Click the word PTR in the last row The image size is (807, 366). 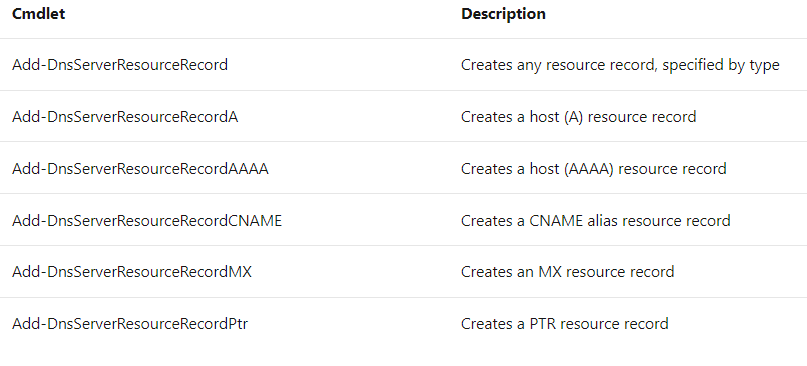click(543, 324)
